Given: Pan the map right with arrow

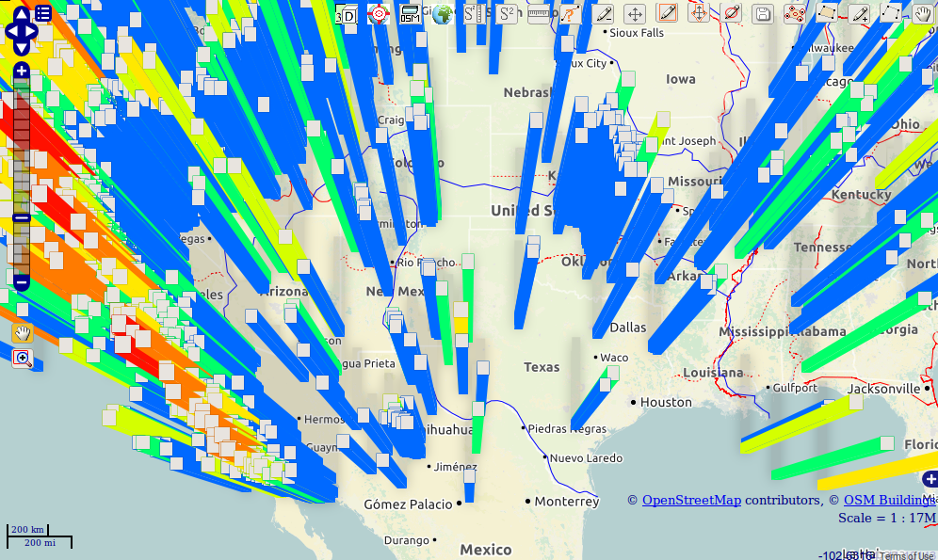Looking at the screenshot, I should (32, 31).
